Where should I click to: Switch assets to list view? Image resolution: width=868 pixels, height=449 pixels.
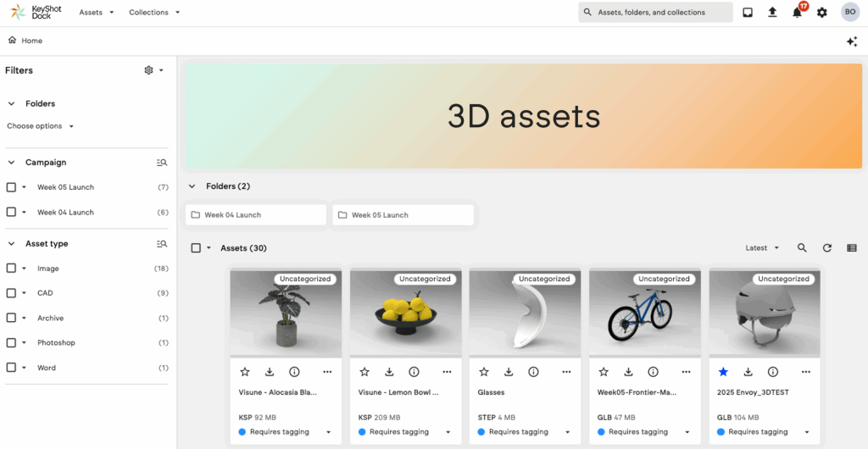click(851, 248)
